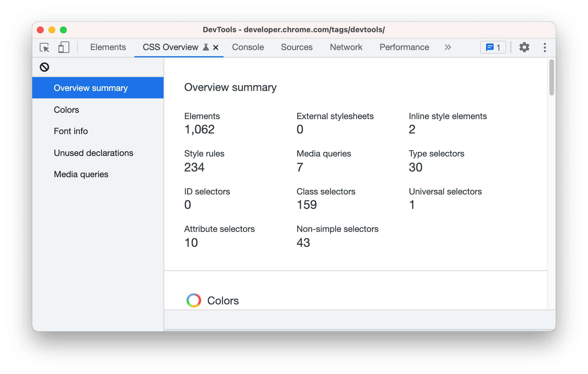
Task: Click the Colors section link
Action: (66, 110)
